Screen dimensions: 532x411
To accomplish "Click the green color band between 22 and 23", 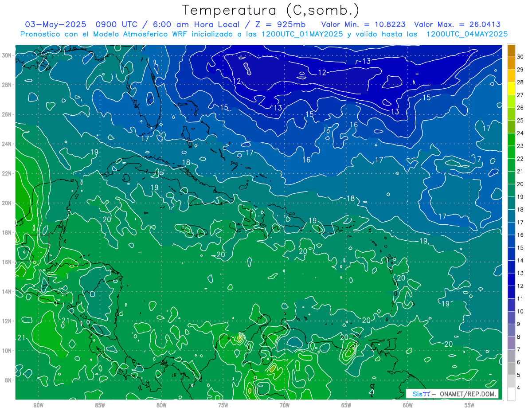I will [x=511, y=152].
